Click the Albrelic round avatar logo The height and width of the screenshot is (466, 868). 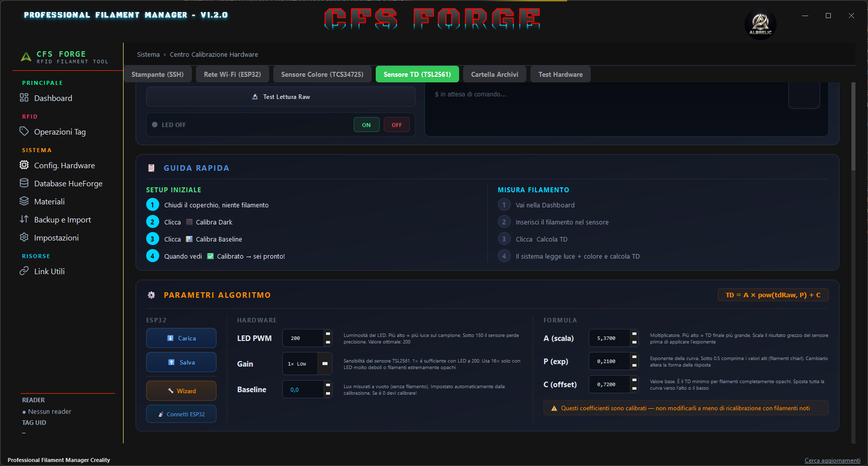[x=760, y=23]
